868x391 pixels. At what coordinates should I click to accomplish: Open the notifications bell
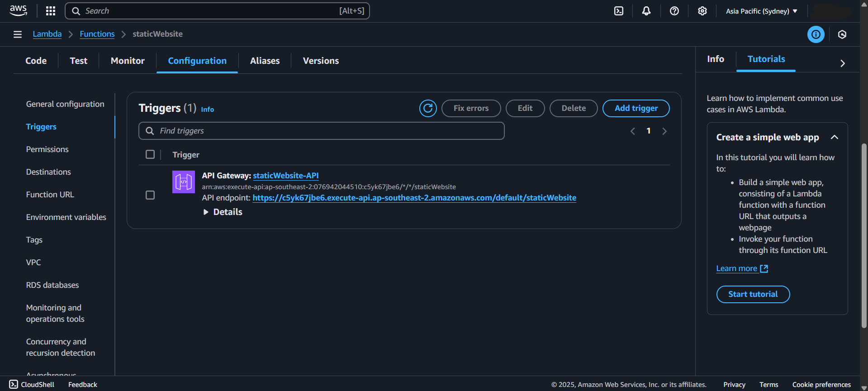[646, 11]
